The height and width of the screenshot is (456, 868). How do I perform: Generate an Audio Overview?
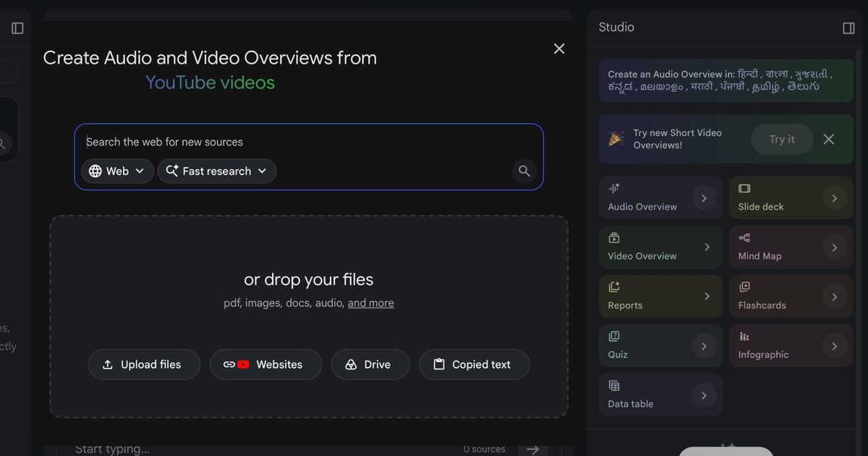[660, 198]
